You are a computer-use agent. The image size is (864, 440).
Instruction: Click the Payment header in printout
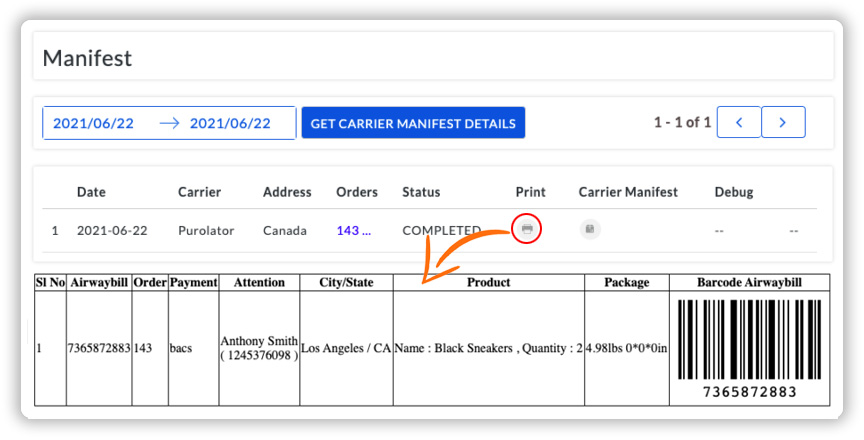(x=193, y=283)
